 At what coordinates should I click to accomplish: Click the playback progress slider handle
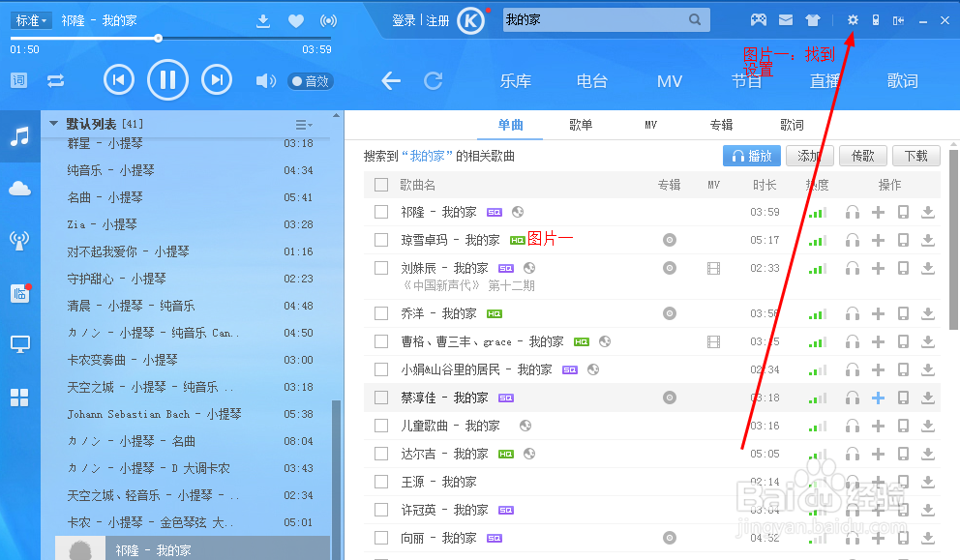158,38
